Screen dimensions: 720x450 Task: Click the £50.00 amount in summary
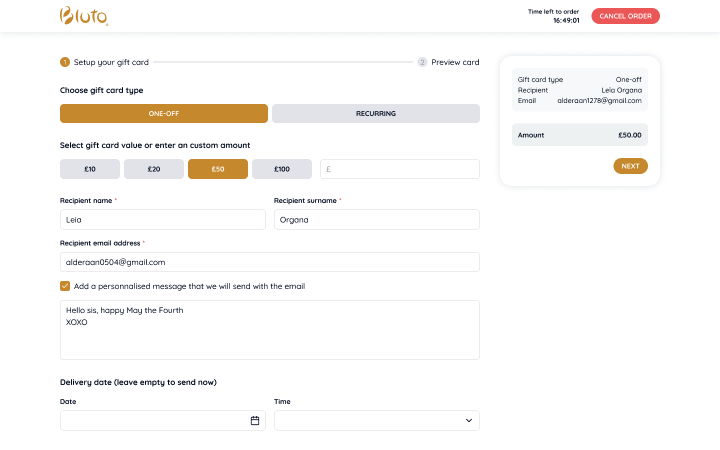point(630,135)
